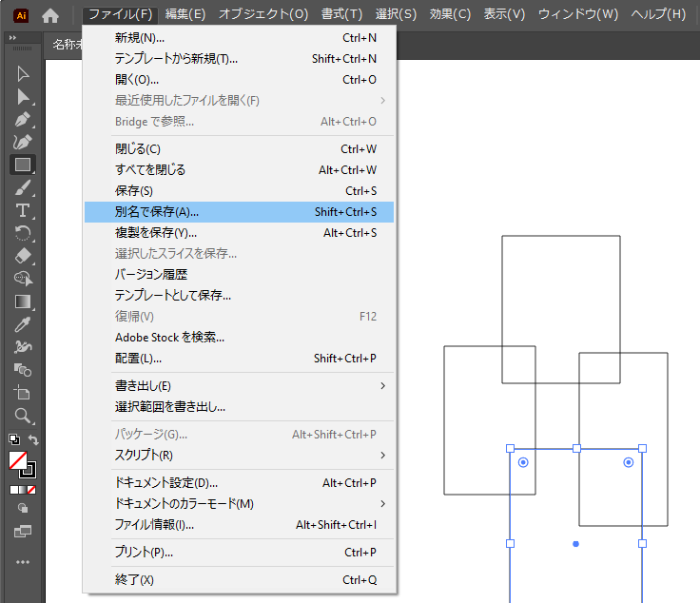Choose the Eyedropper tool
The width and height of the screenshot is (700, 603).
coord(23,324)
